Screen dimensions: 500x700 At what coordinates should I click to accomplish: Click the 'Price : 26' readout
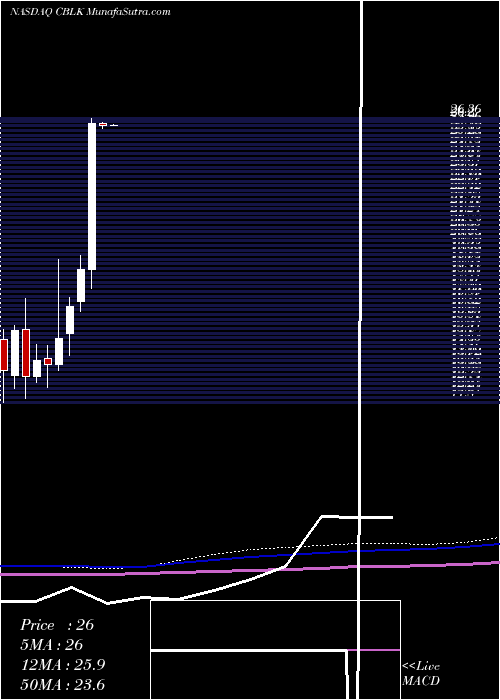point(57,625)
